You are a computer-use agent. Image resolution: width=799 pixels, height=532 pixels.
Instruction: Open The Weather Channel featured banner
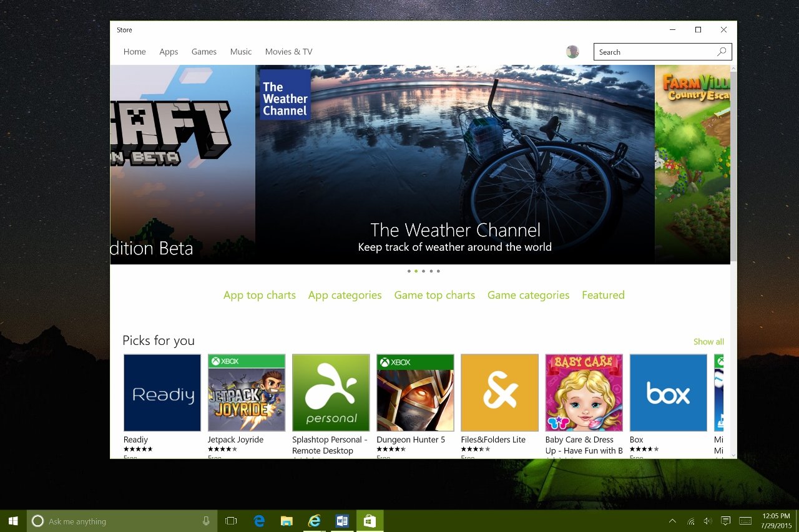tap(455, 165)
